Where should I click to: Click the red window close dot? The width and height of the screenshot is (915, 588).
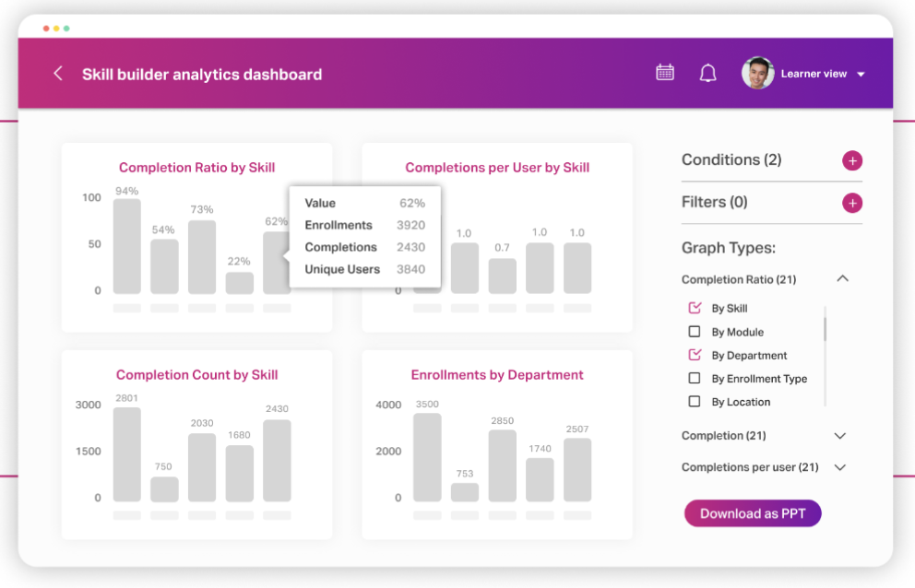46,29
